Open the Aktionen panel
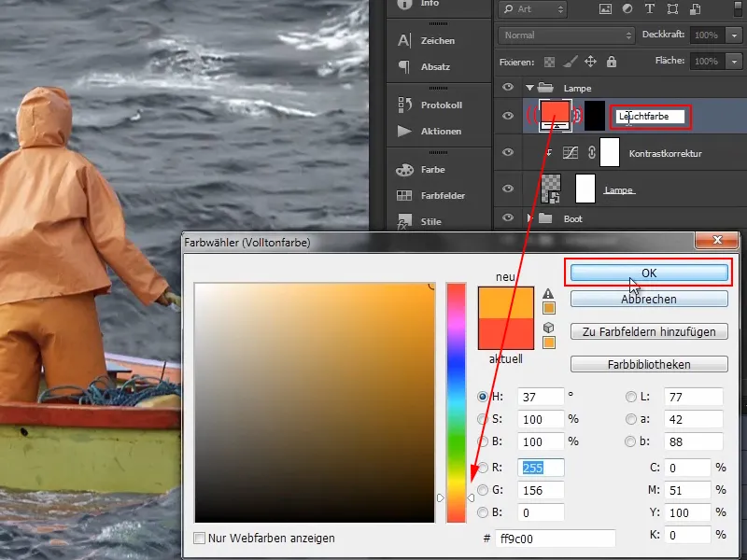The width and height of the screenshot is (747, 560). [429, 131]
